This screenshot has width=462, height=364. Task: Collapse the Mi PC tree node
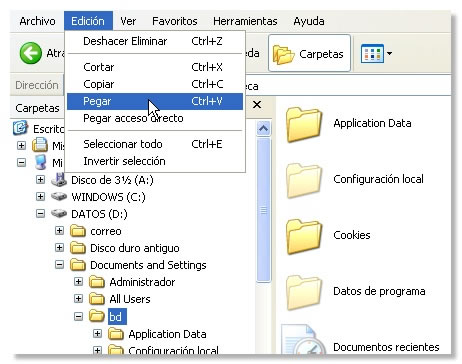tap(21, 163)
